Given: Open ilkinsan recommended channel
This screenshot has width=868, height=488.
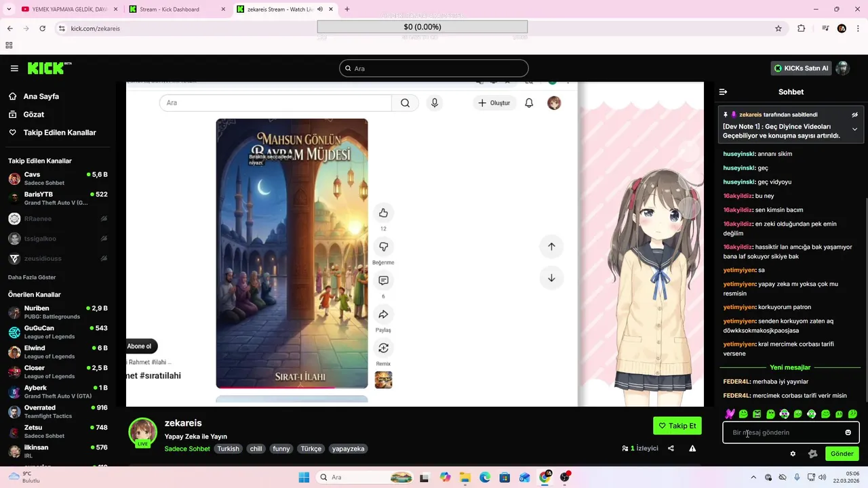Looking at the screenshot, I should [x=58, y=451].
